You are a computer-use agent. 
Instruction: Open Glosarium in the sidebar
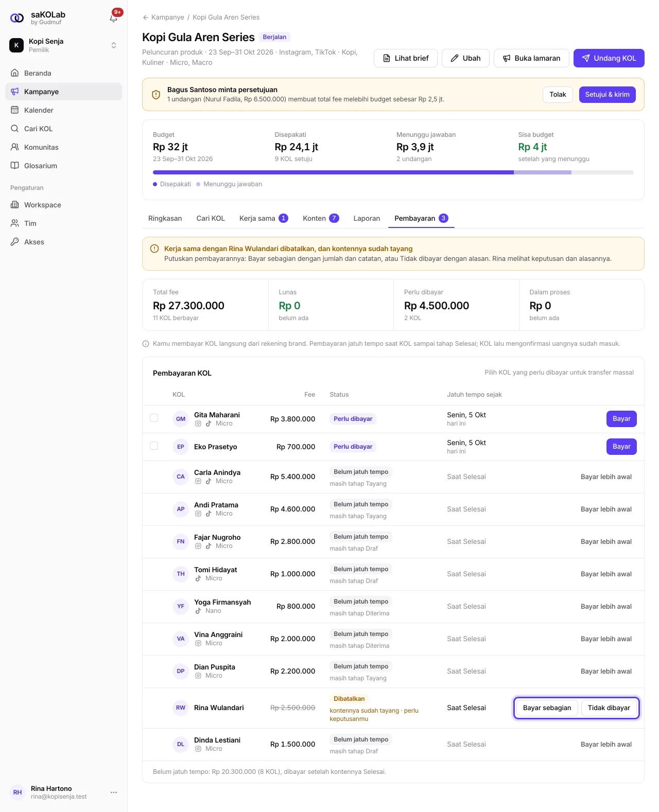point(64,166)
